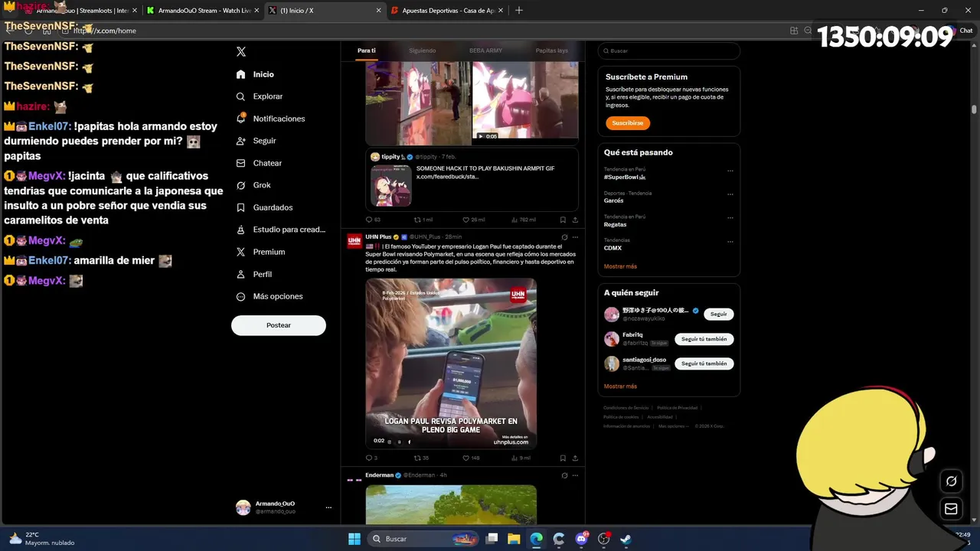The image size is (980, 551).
Task: Click Mostrar más under trends
Action: (620, 266)
